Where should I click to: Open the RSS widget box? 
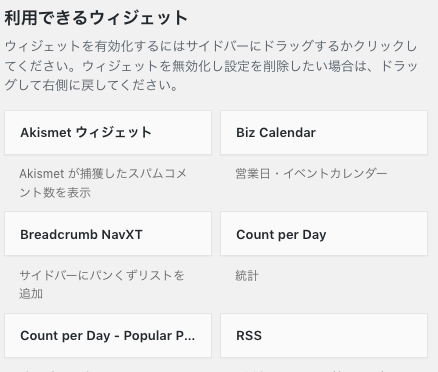[324, 335]
